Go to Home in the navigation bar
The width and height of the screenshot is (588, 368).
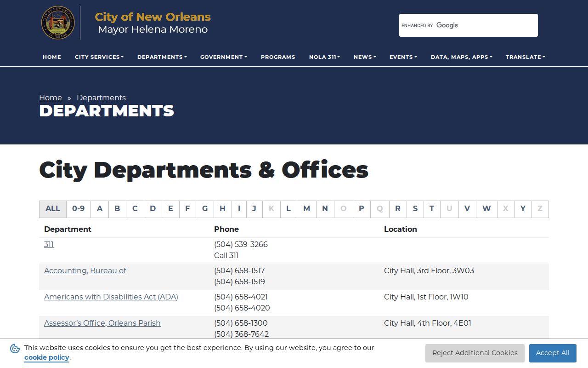coord(52,57)
